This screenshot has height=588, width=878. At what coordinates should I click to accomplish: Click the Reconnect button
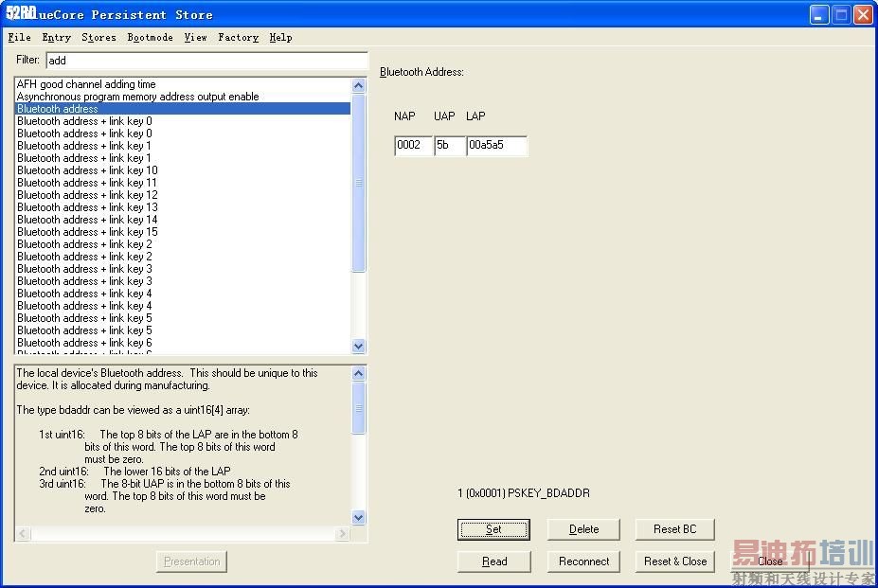583,561
